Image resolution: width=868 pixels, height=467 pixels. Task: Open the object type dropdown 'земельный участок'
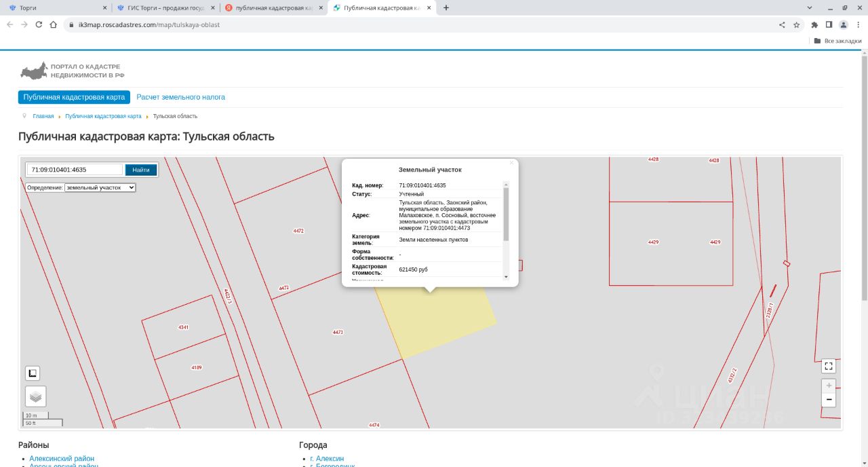click(x=100, y=187)
